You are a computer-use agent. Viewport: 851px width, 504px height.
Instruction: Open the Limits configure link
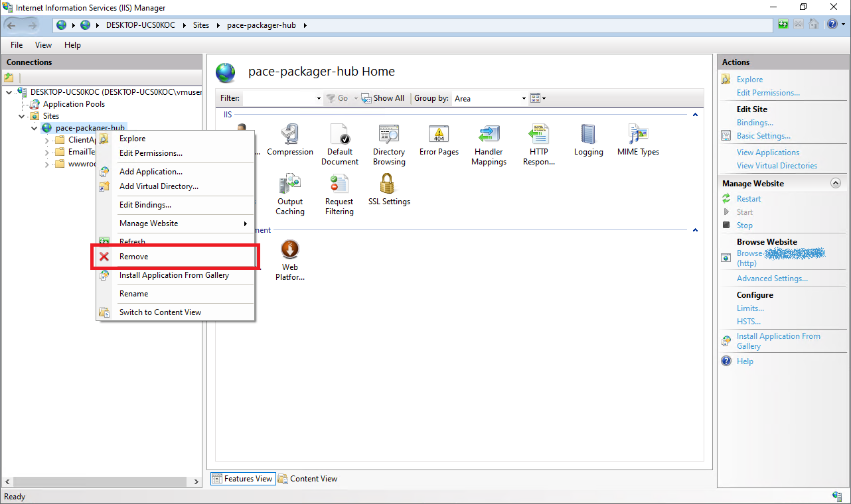(750, 308)
